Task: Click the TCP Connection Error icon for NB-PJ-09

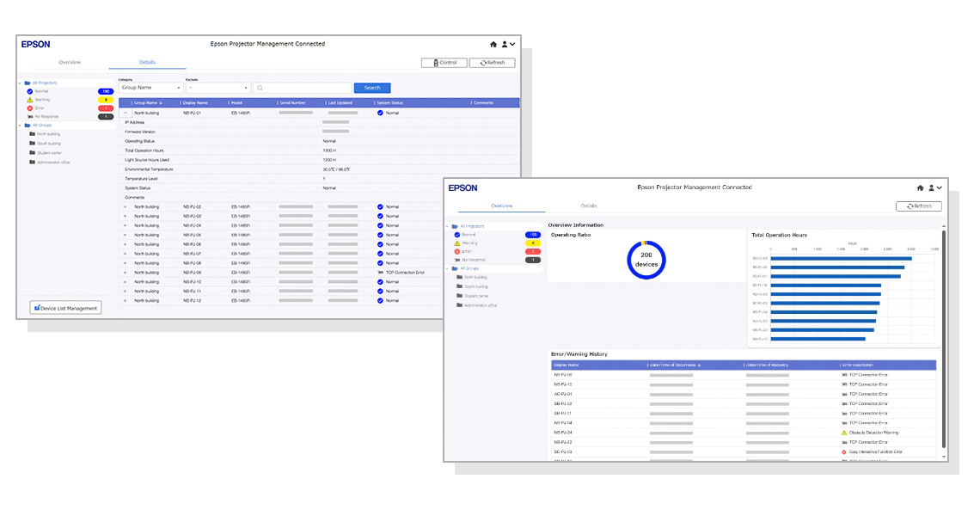Action: 380,273
